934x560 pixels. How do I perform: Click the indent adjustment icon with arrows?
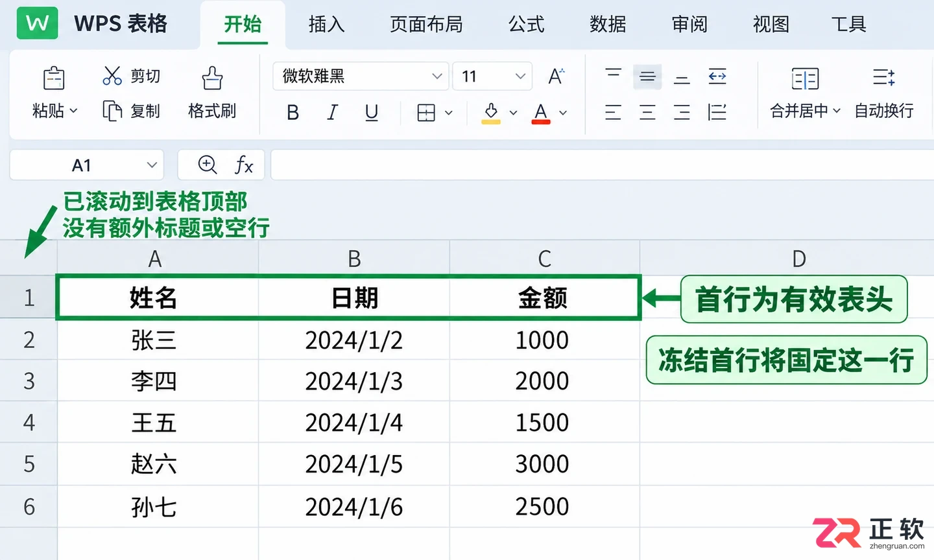(717, 76)
